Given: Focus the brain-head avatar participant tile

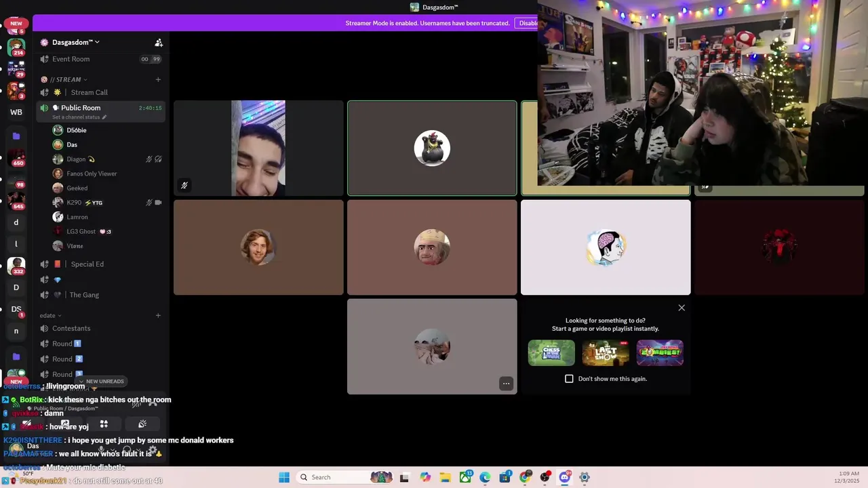Looking at the screenshot, I should pyautogui.click(x=606, y=247).
